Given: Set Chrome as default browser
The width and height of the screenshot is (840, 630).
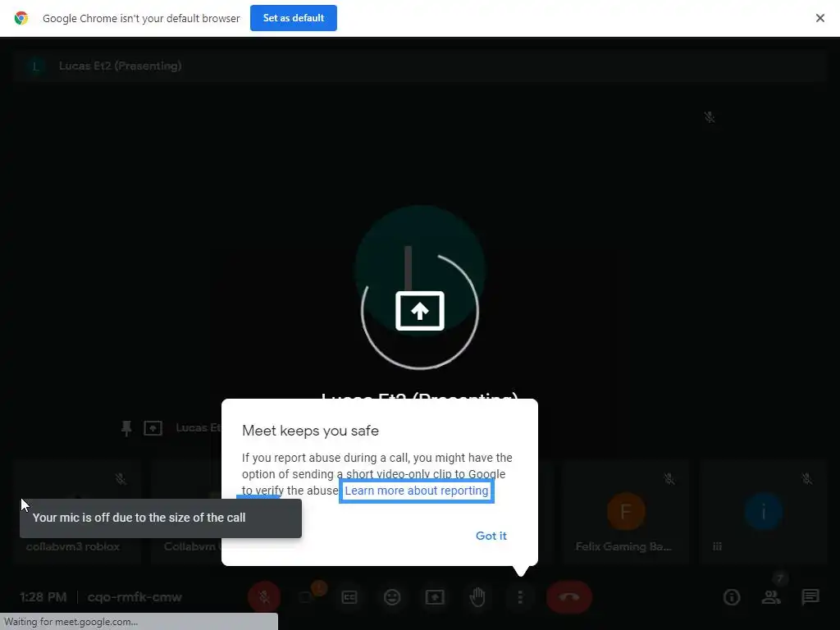Looking at the screenshot, I should click(x=294, y=18).
